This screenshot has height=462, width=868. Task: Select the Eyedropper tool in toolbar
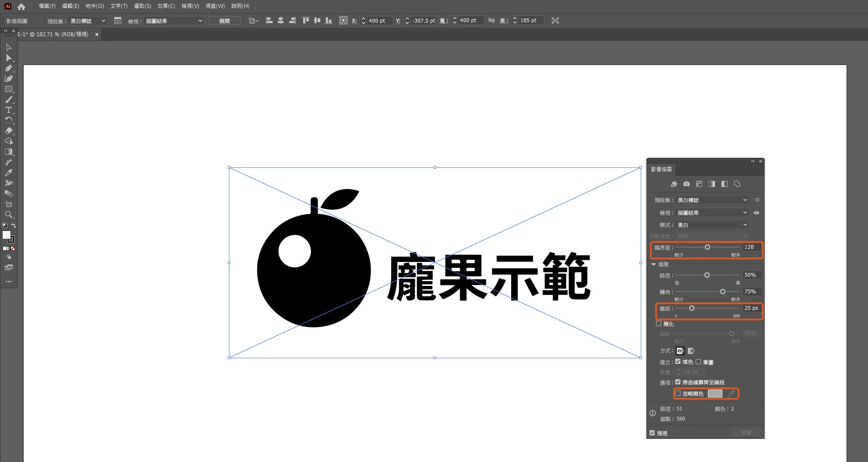(9, 173)
